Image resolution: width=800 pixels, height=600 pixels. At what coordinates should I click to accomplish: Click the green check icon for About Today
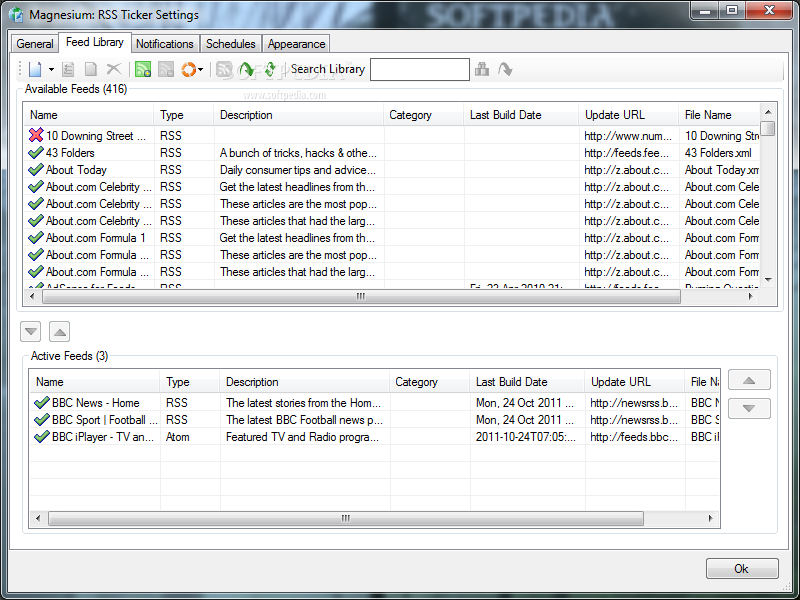point(36,169)
